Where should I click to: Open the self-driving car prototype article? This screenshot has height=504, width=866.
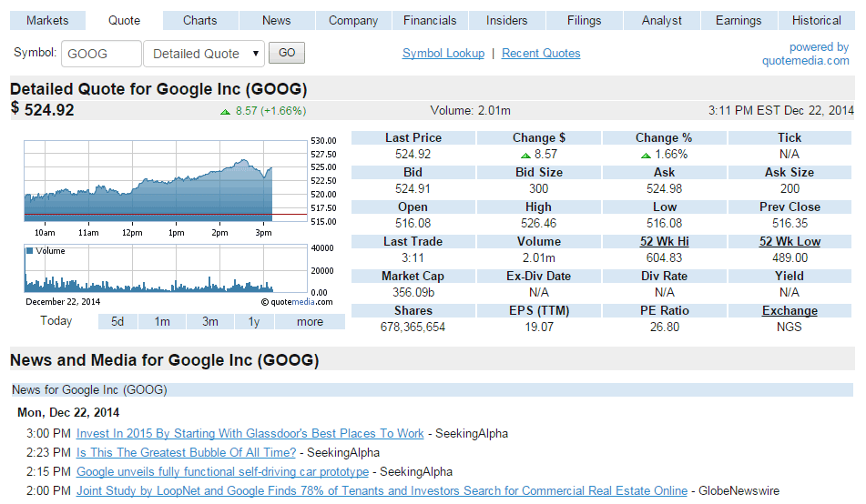[x=222, y=472]
